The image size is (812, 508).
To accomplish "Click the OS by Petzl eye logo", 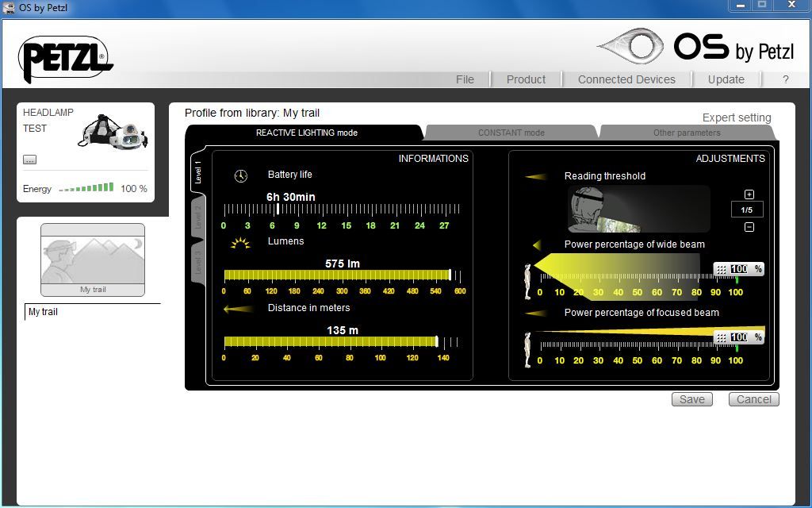I will [x=630, y=47].
